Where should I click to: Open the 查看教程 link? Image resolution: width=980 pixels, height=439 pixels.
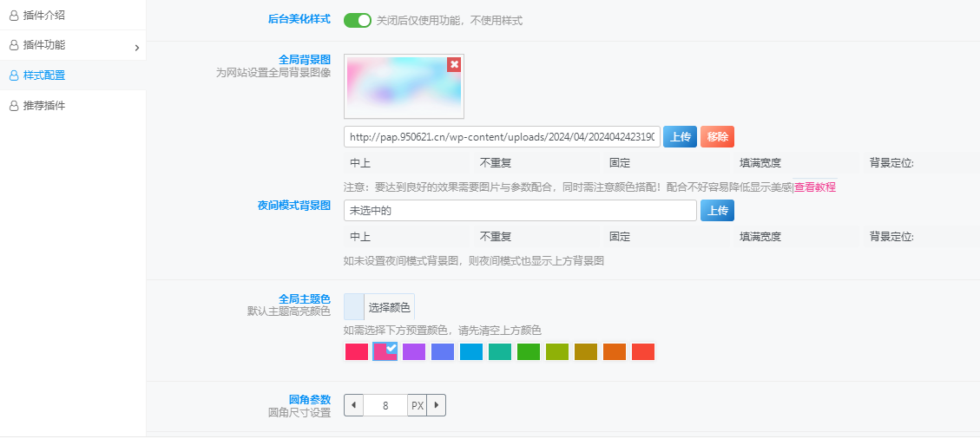815,187
